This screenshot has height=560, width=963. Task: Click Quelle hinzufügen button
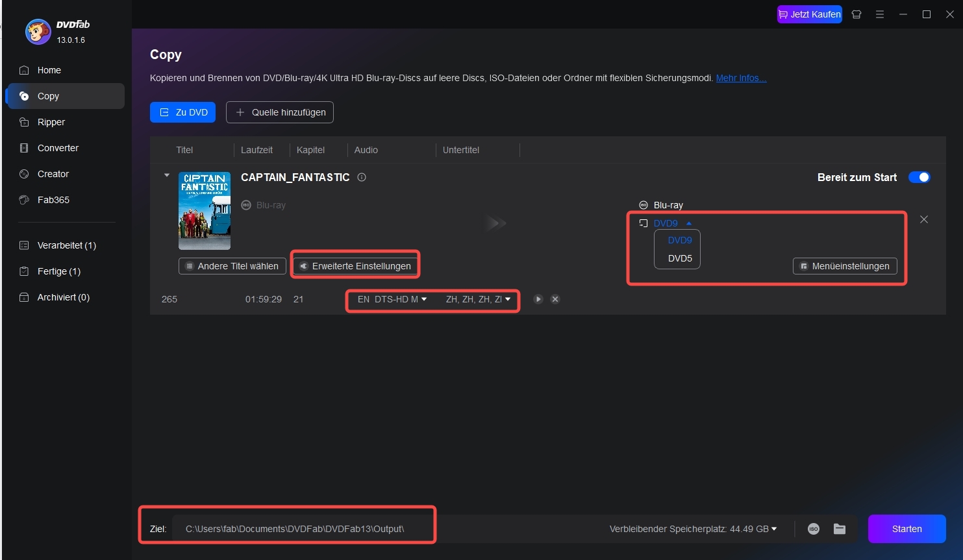[x=280, y=112]
